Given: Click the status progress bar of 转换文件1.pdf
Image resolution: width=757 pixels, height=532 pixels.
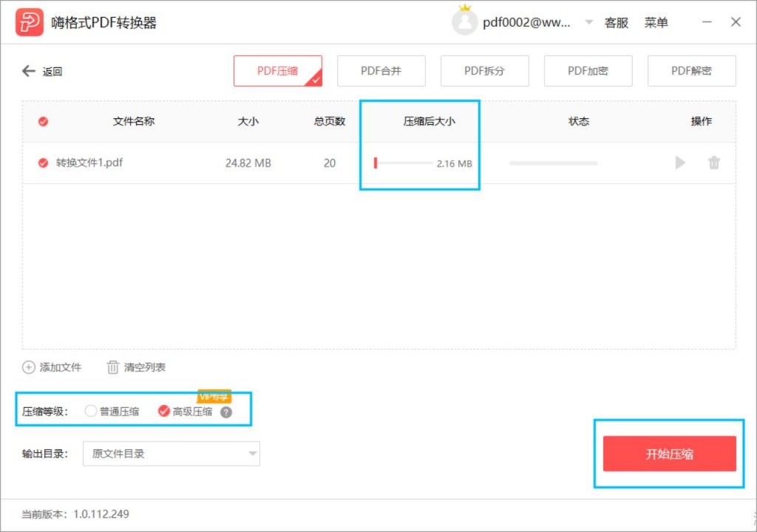Looking at the screenshot, I should coord(553,163).
